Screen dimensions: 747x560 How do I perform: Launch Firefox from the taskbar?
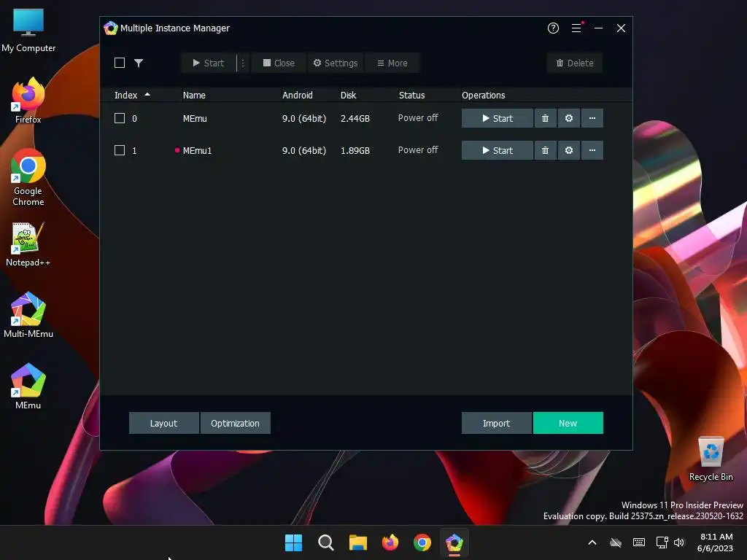(x=390, y=542)
